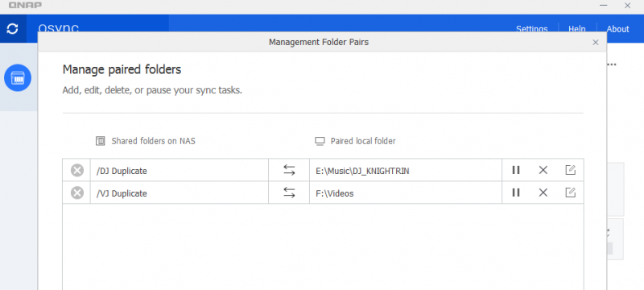Pause the /DJ Duplicate sync task
644x290 pixels.
pyautogui.click(x=516, y=170)
